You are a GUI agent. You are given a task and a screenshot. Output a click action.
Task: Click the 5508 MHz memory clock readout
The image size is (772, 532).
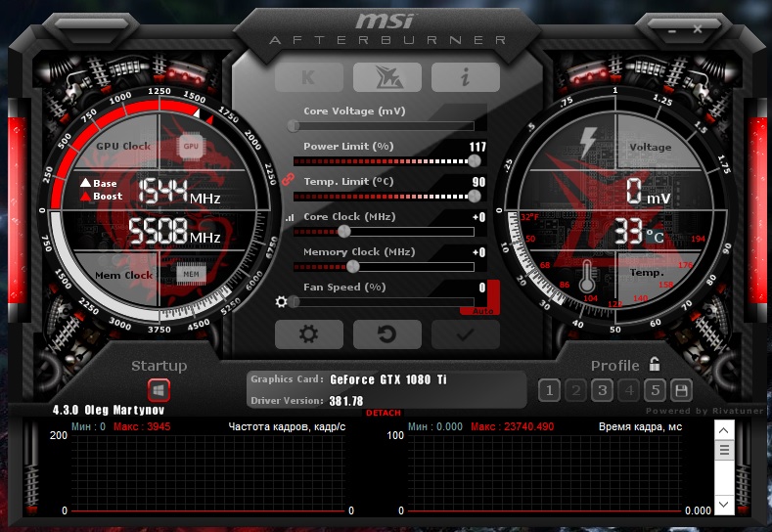(174, 232)
